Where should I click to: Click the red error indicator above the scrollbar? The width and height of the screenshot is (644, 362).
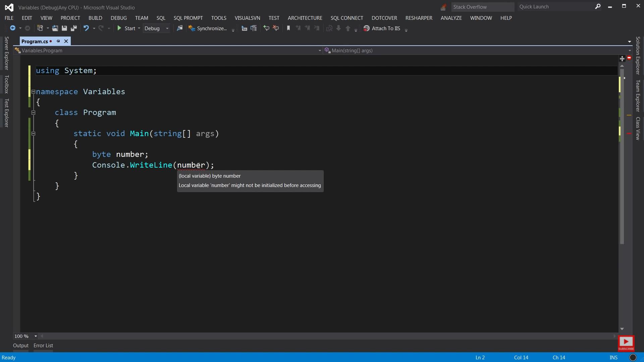click(629, 58)
